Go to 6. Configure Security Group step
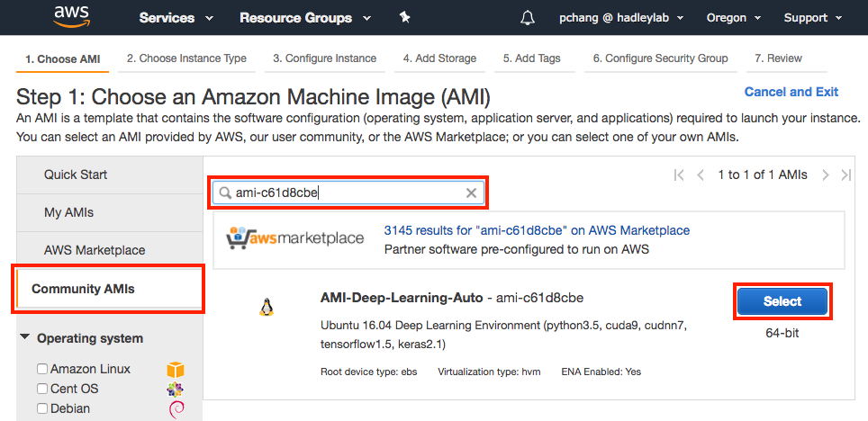868x421 pixels. pos(660,58)
